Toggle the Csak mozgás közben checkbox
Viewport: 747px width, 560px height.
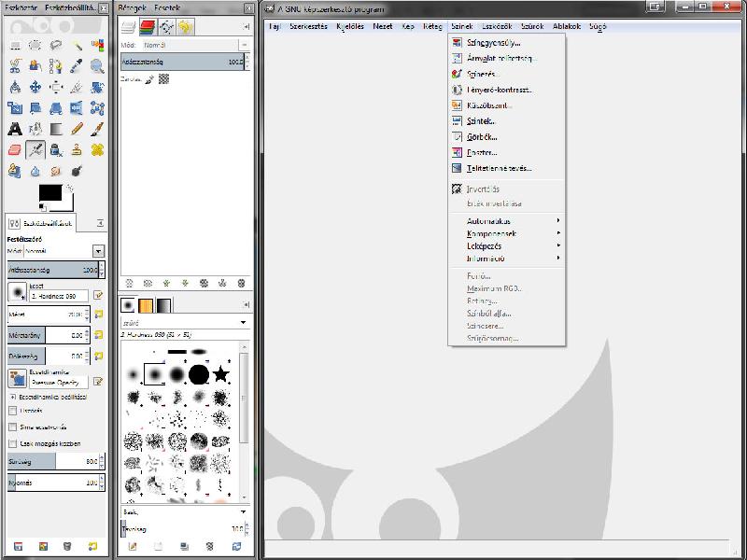(13, 444)
